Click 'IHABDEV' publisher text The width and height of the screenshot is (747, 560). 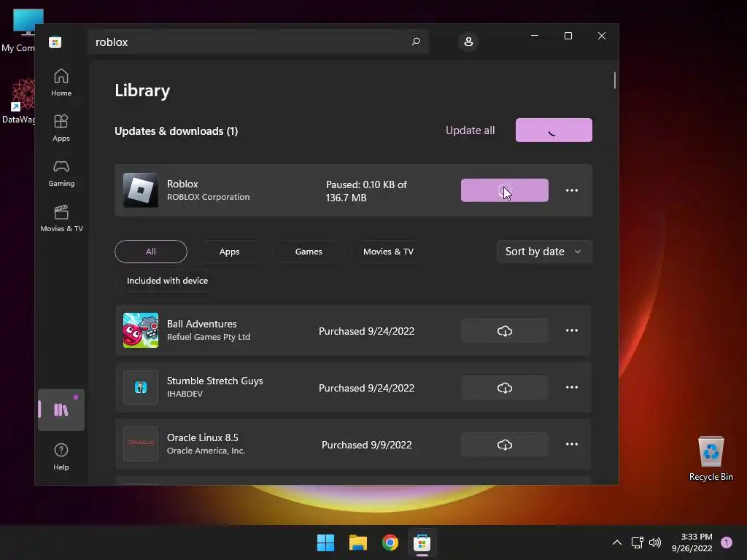[x=185, y=394]
